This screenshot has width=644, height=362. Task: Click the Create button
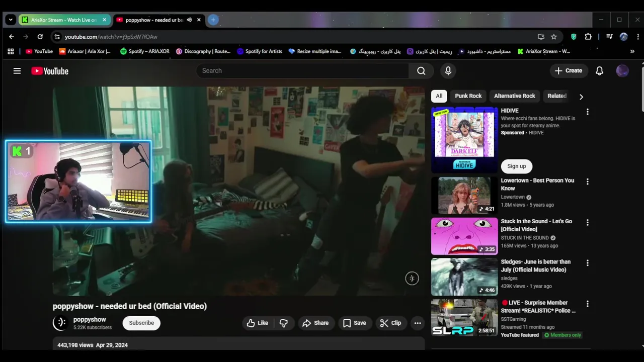569,71
